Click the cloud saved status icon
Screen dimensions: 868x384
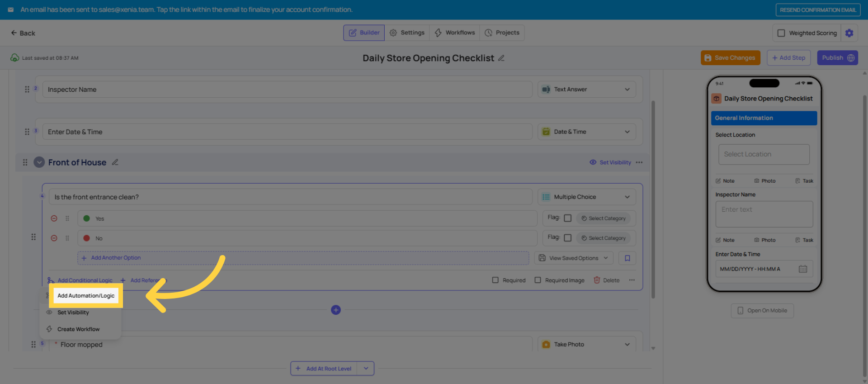14,57
